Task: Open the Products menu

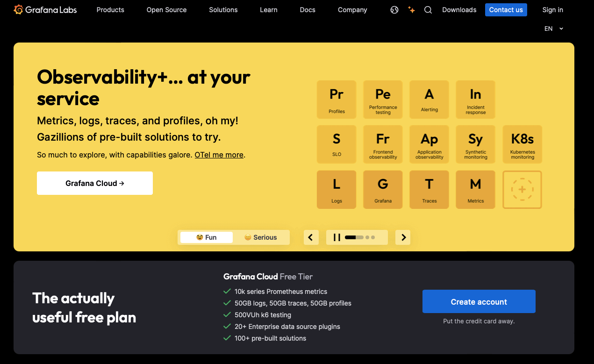Action: click(x=110, y=10)
